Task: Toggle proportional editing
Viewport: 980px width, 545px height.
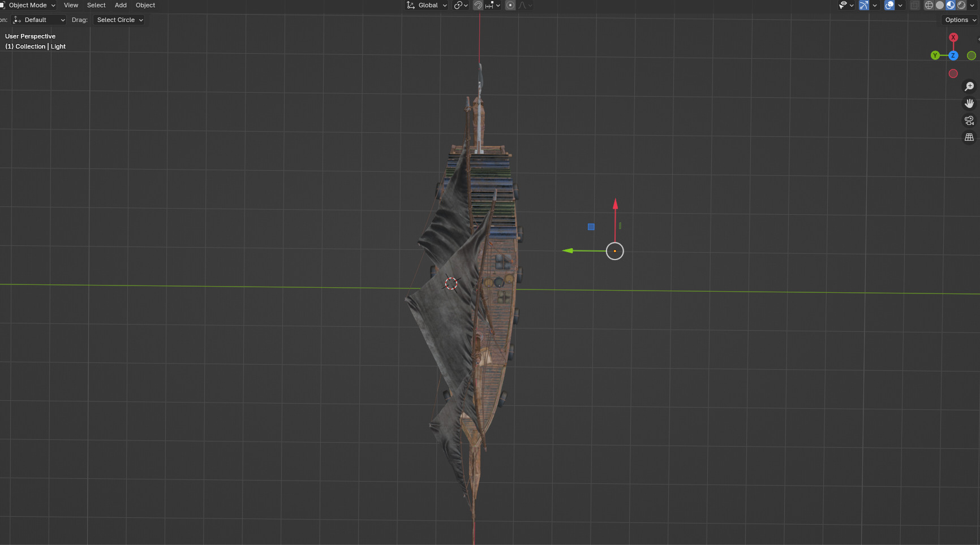Action: (x=510, y=5)
